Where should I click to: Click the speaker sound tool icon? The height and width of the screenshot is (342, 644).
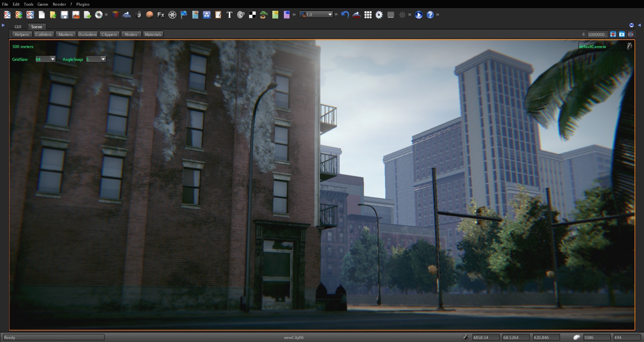click(240, 15)
